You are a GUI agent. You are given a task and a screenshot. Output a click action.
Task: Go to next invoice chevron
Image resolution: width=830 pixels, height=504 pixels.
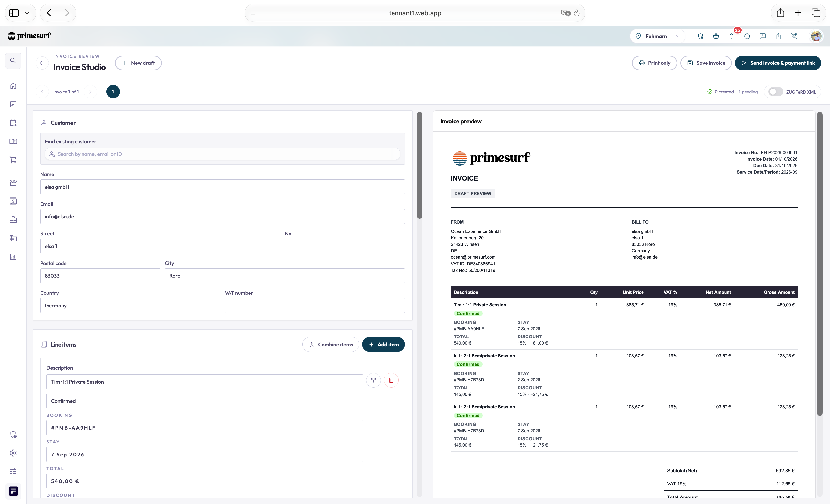pyautogui.click(x=90, y=92)
